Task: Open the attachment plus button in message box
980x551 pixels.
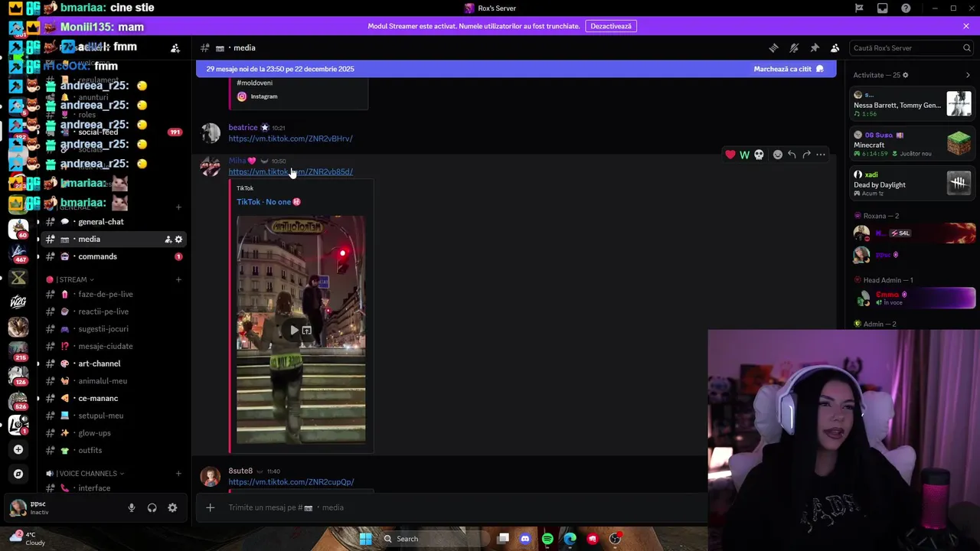Action: [x=210, y=507]
